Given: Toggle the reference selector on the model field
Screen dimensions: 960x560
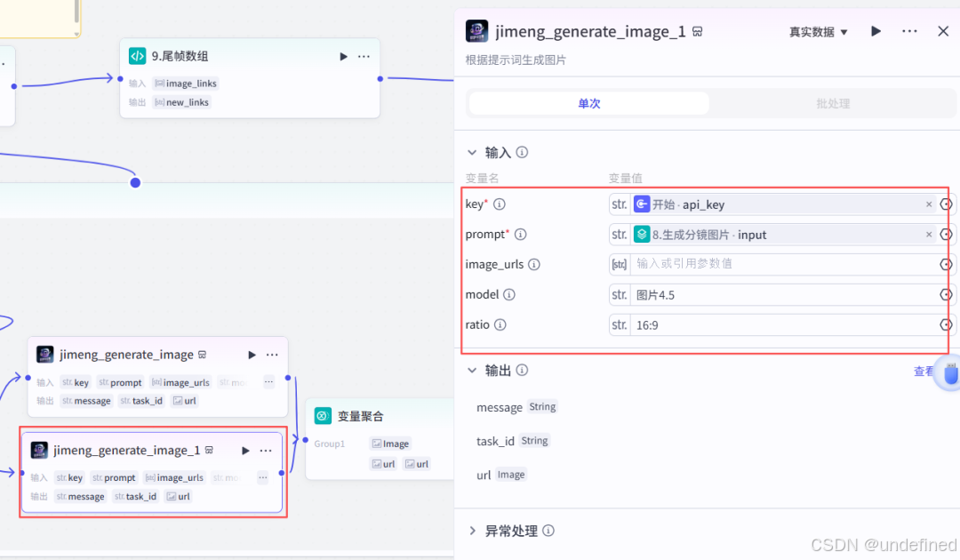Looking at the screenshot, I should tap(945, 294).
